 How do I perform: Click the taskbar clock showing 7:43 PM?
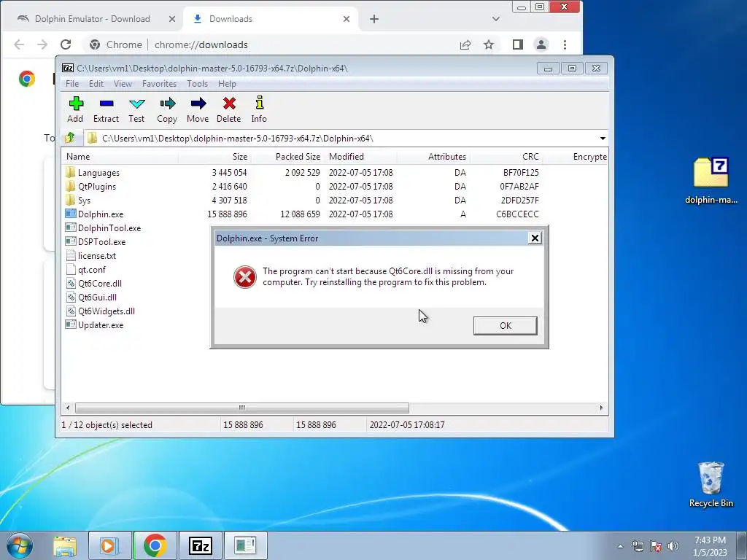click(x=710, y=546)
